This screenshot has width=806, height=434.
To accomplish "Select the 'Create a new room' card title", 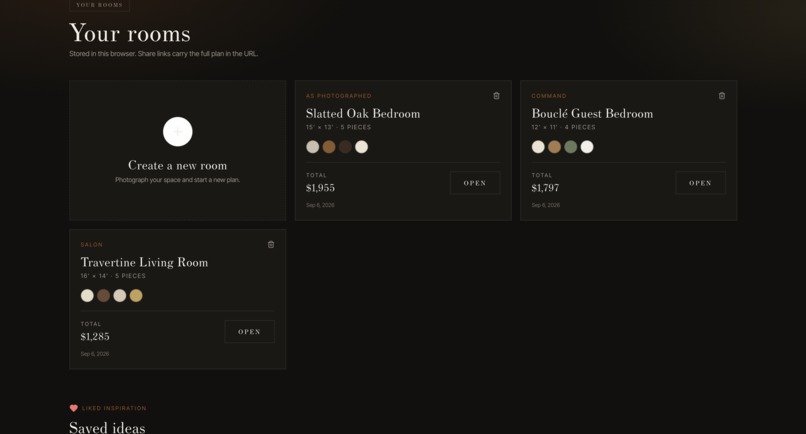I will tap(177, 166).
